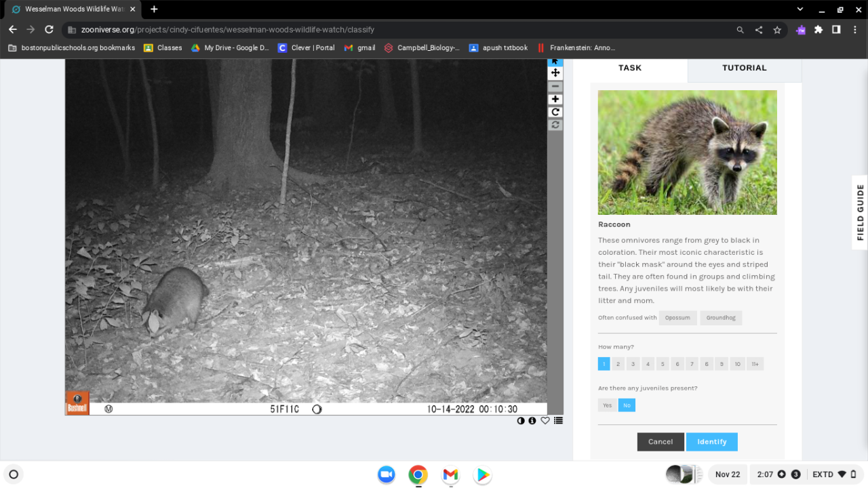Reset the image view
The image size is (868, 488).
(555, 125)
